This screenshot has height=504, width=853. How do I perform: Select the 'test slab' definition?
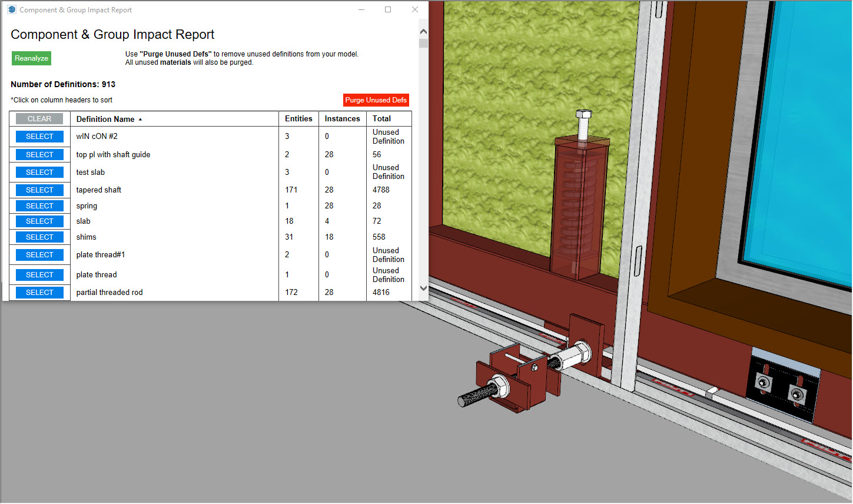tap(39, 173)
